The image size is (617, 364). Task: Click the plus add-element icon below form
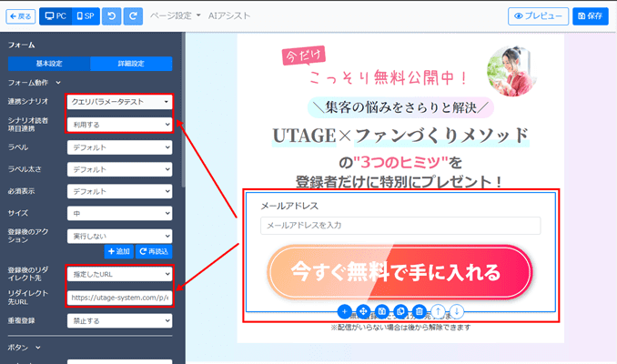344,311
